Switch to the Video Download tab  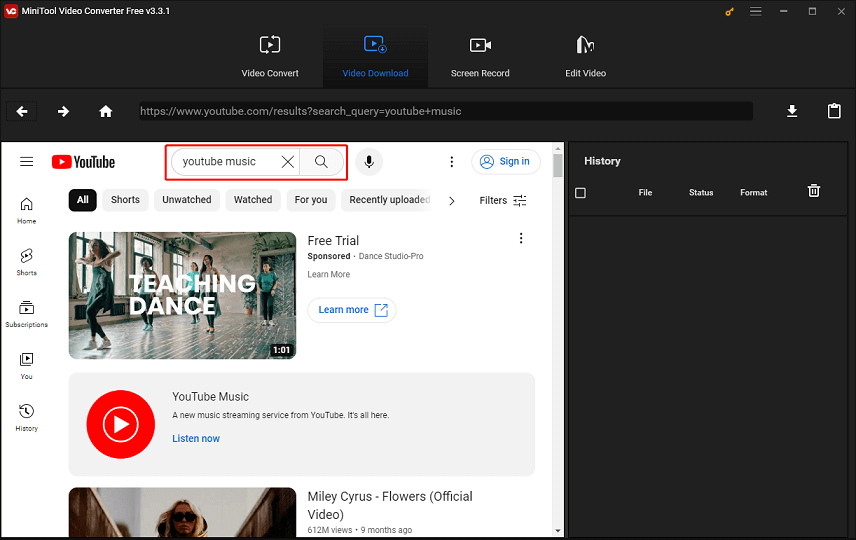click(375, 57)
